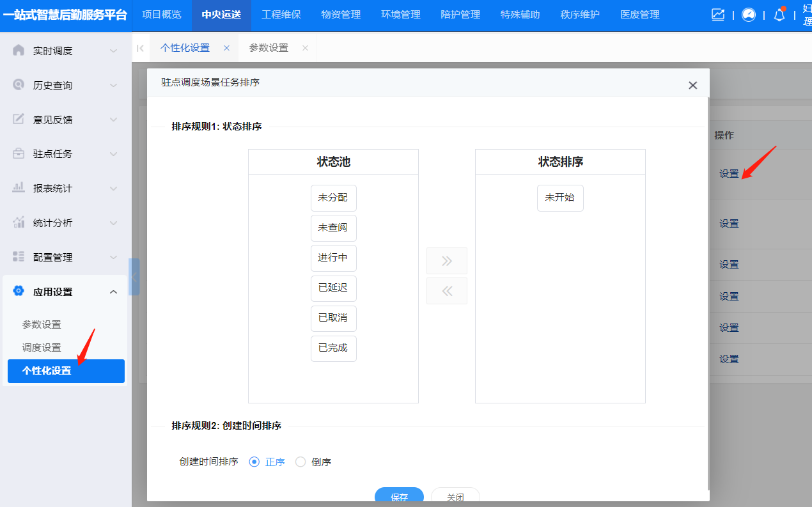Image resolution: width=812 pixels, height=507 pixels.
Task: Open the 项目概览 top menu
Action: pos(161,15)
